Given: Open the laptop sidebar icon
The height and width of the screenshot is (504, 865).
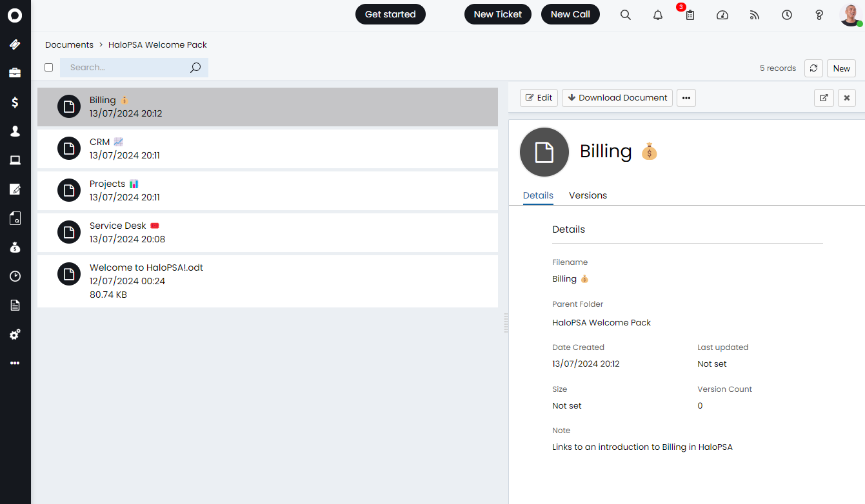Looking at the screenshot, I should pos(15,160).
